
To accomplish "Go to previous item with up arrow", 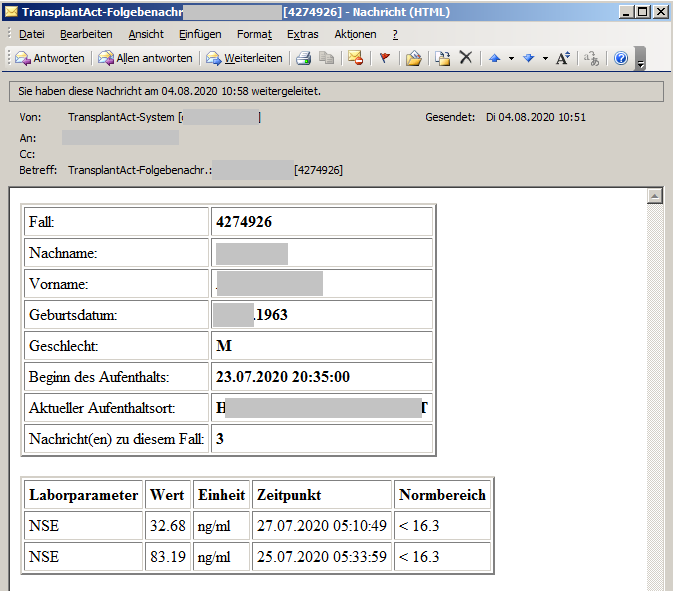I will (494, 58).
